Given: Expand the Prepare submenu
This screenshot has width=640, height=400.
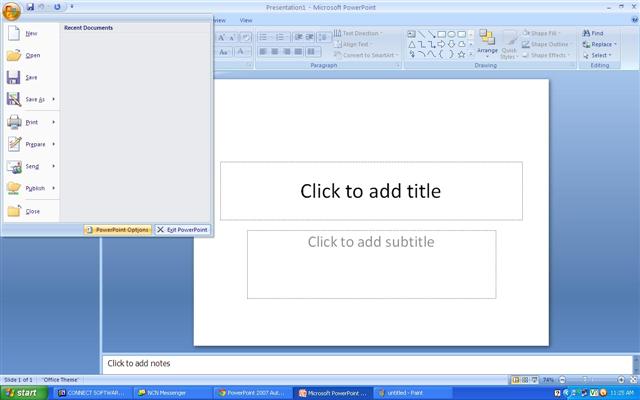Looking at the screenshot, I should click(x=54, y=144).
